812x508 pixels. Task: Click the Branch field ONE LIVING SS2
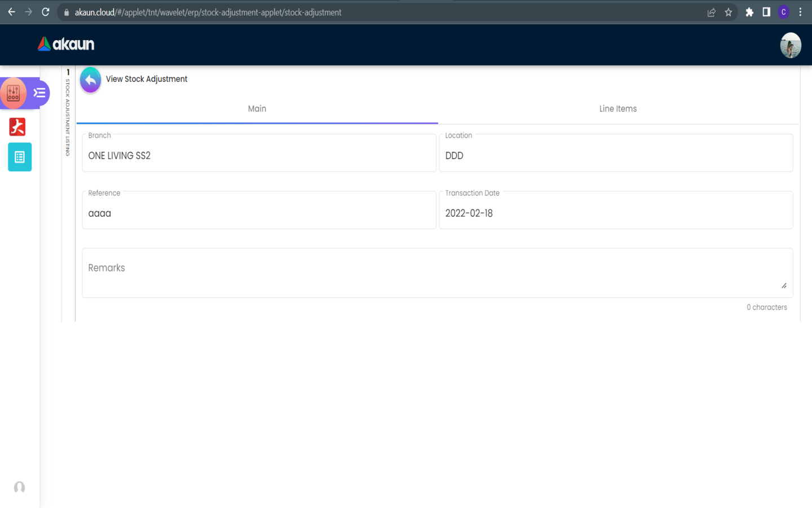coord(259,153)
